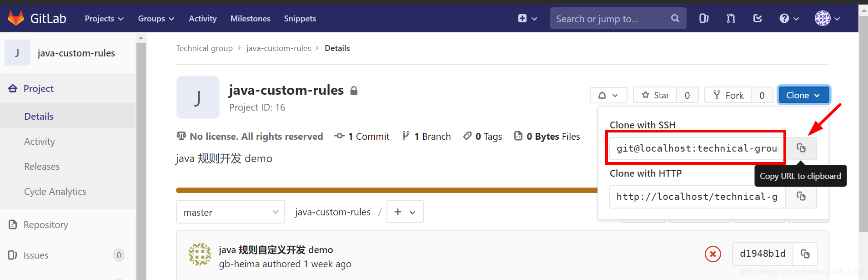Click Technical group breadcrumb
This screenshot has height=280, width=868.
point(204,48)
